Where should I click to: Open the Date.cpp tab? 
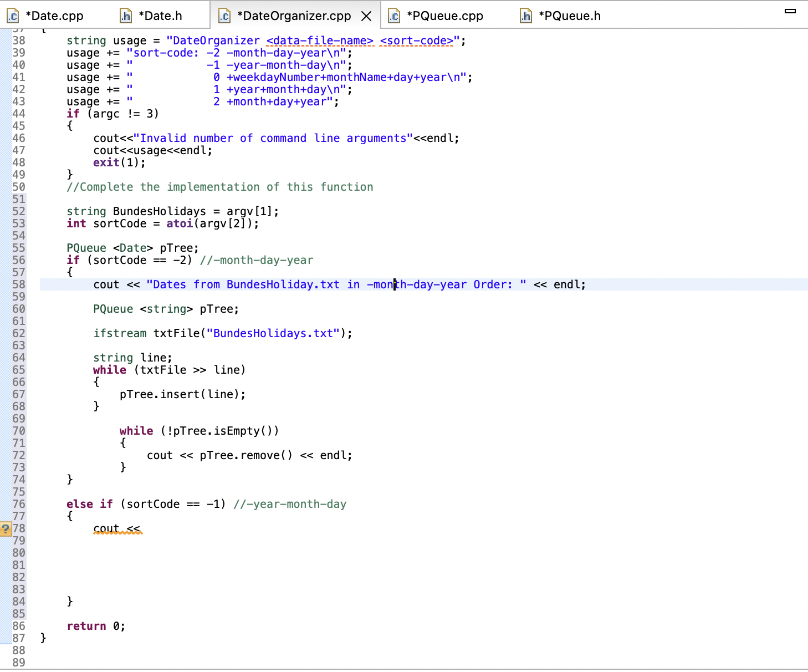[x=54, y=16]
